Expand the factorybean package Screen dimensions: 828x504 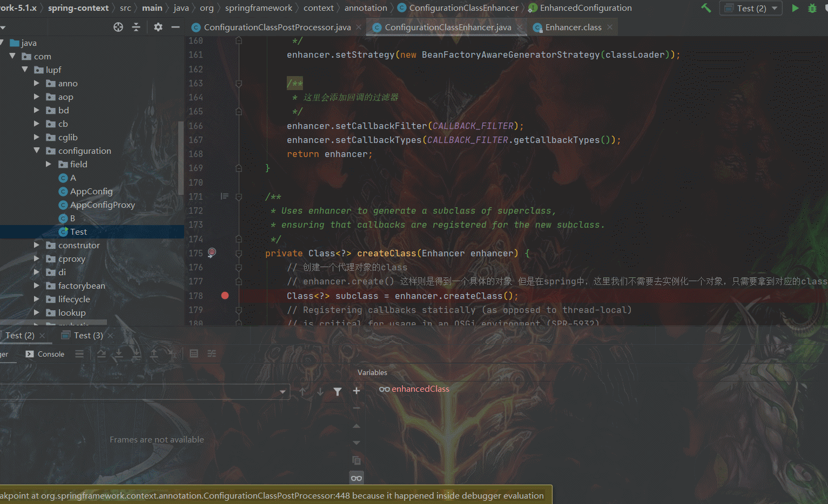pos(37,285)
